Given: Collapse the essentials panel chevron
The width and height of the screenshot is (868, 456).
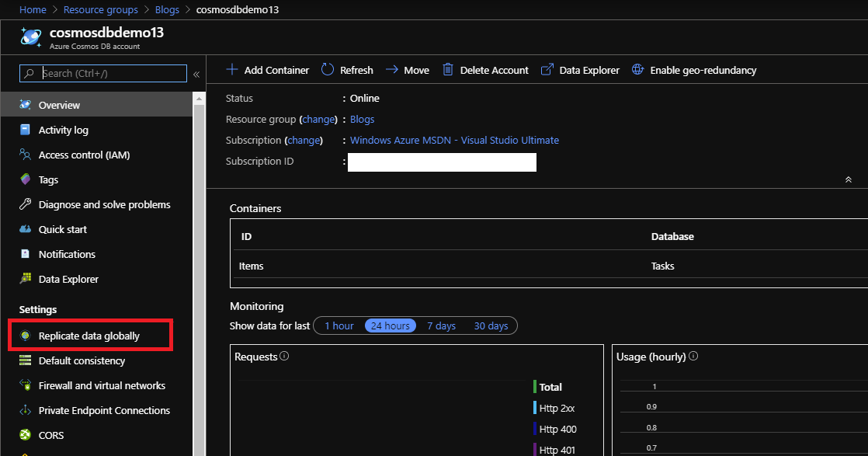Looking at the screenshot, I should [848, 179].
